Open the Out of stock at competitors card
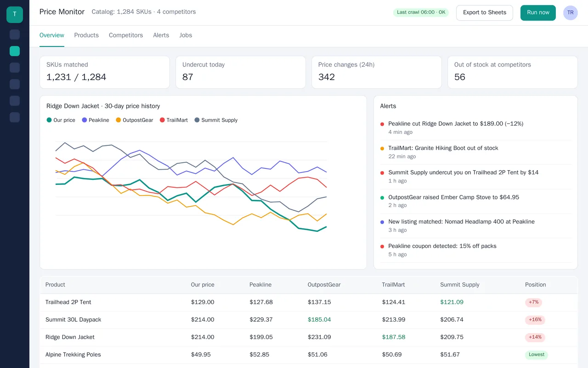Screen dimensions: 588x368 point(513,72)
